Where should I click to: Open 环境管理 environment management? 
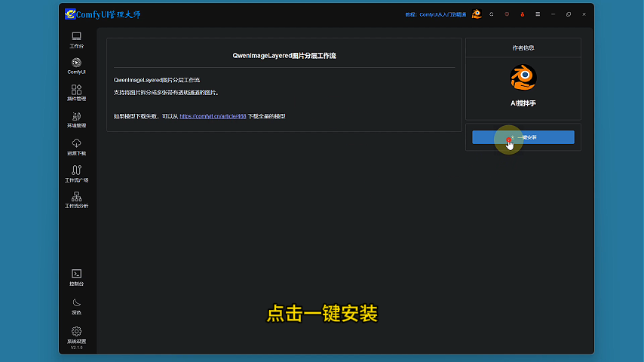point(76,120)
